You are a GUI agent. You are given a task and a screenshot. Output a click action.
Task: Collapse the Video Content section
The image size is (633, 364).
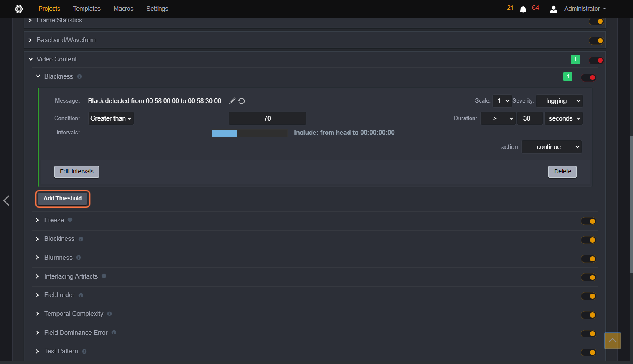point(31,59)
